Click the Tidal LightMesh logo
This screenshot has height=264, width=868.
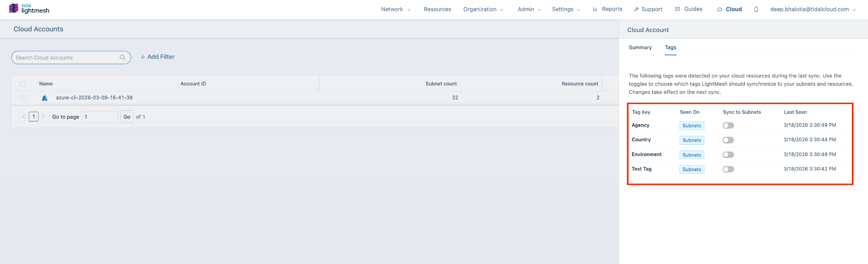pyautogui.click(x=29, y=8)
